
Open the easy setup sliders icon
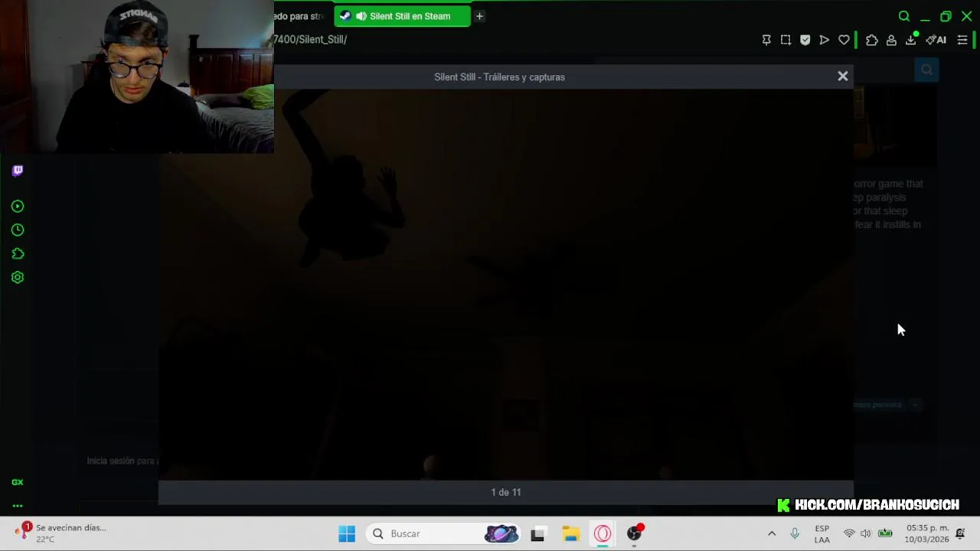coord(962,40)
